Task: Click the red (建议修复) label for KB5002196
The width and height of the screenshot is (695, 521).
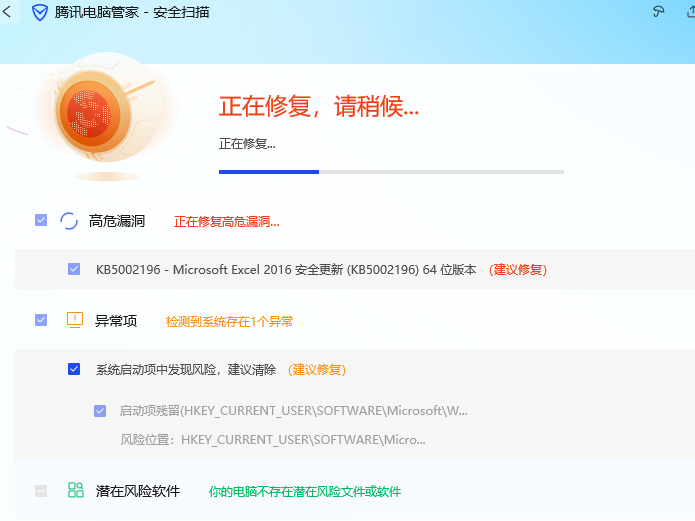Action: click(x=518, y=270)
